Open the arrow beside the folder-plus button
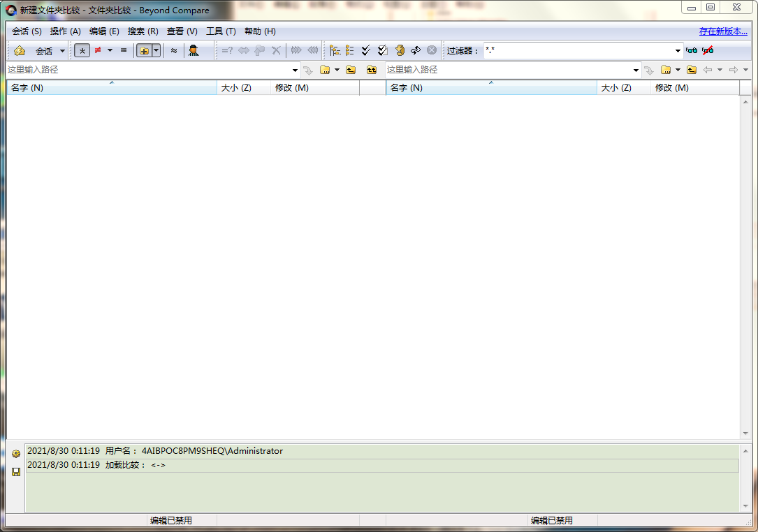 point(156,51)
